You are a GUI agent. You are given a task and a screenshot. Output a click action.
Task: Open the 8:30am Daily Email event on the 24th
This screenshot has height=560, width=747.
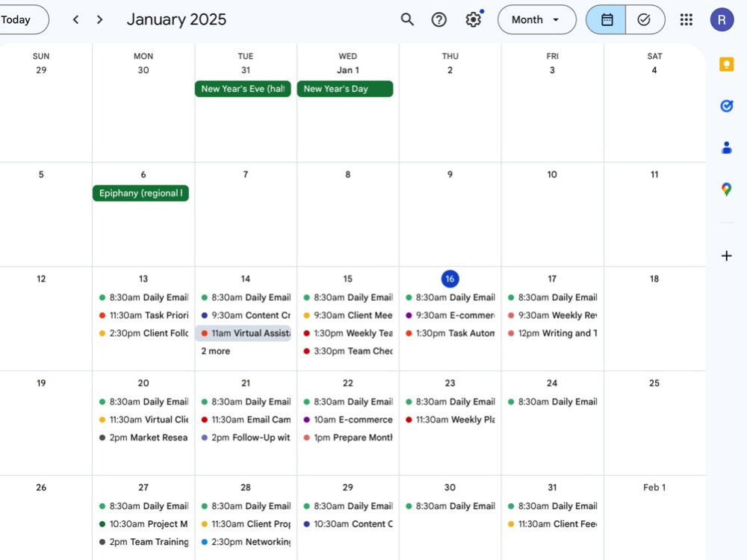click(553, 402)
